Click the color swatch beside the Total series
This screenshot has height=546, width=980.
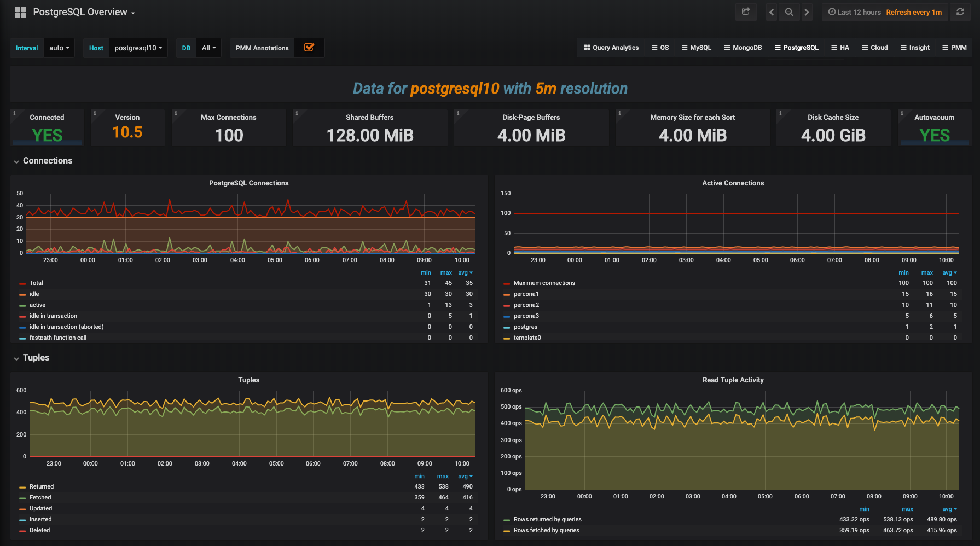[23, 283]
